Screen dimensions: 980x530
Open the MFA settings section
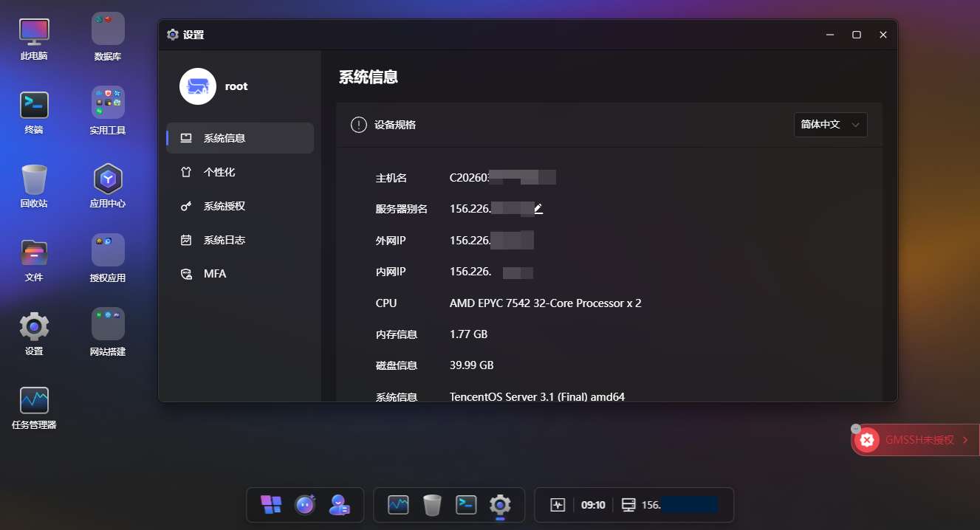[x=214, y=274]
